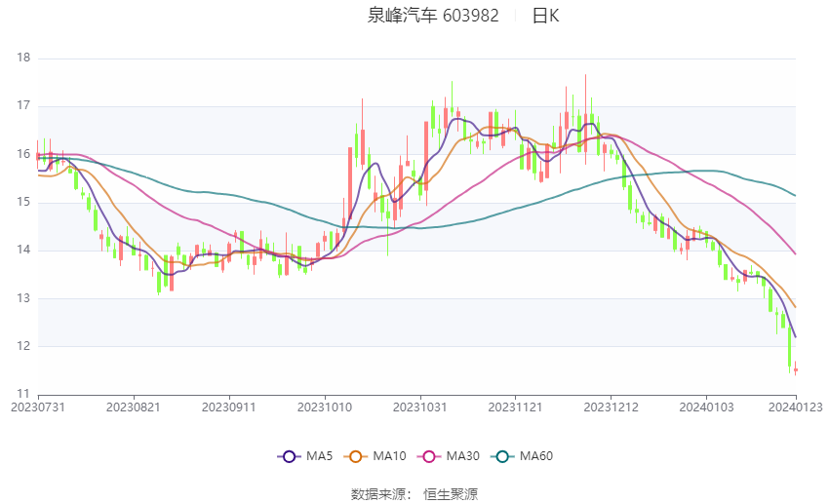The height and width of the screenshot is (504, 829).
Task: Click the x-axis date label 20240103
Action: [x=706, y=407]
